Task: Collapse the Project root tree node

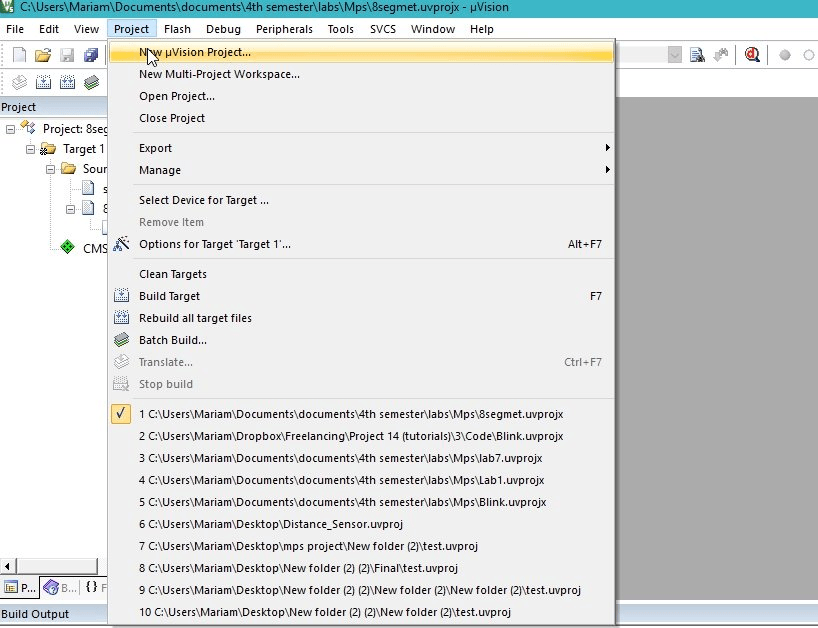Action: (11, 128)
